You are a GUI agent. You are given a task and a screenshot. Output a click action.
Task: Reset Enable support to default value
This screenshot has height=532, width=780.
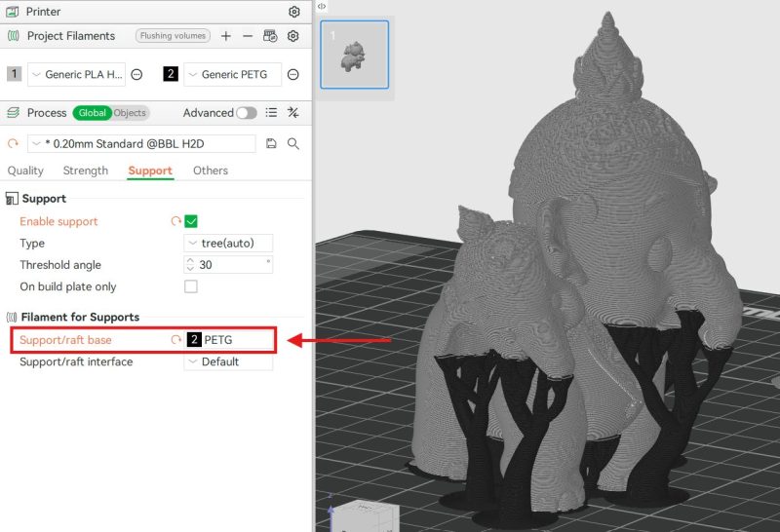pos(176,221)
